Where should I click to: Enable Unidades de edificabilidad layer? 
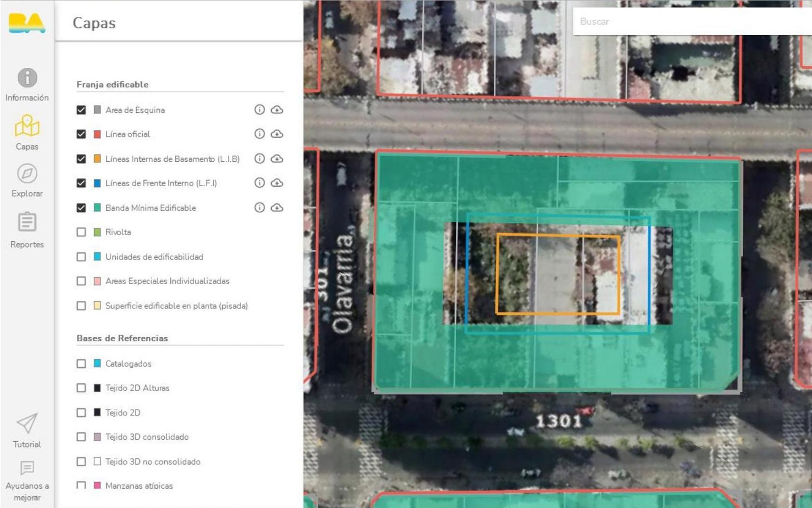(81, 257)
